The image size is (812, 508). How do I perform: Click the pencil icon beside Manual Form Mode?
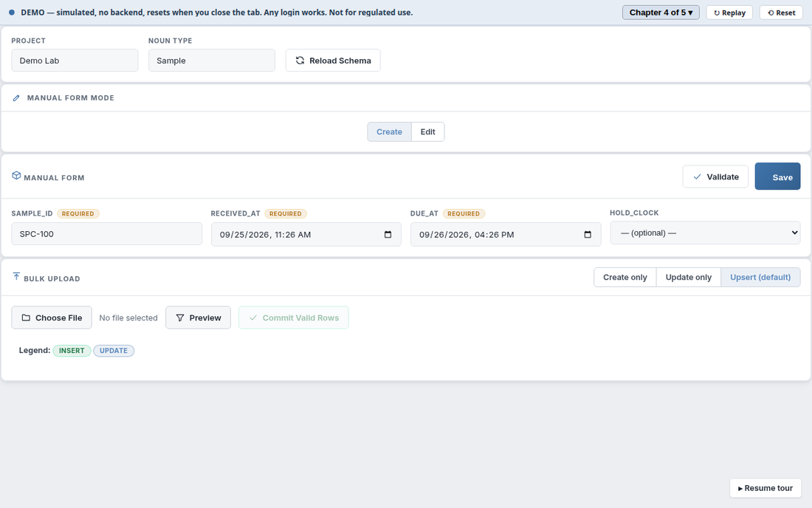16,98
